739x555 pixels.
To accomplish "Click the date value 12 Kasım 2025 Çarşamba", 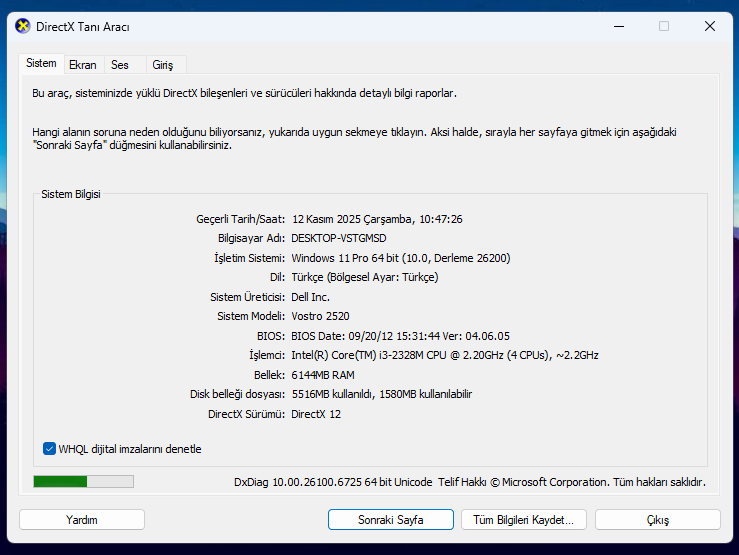I will click(x=352, y=219).
